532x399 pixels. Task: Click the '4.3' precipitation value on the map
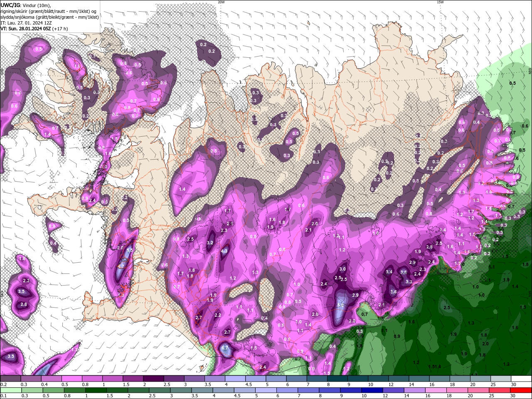(x=224, y=251)
